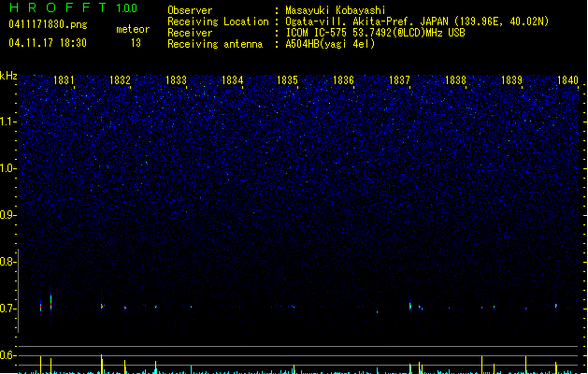Click the date stamp 04.11.17 18:30
The image size is (588, 374).
[x=48, y=43]
